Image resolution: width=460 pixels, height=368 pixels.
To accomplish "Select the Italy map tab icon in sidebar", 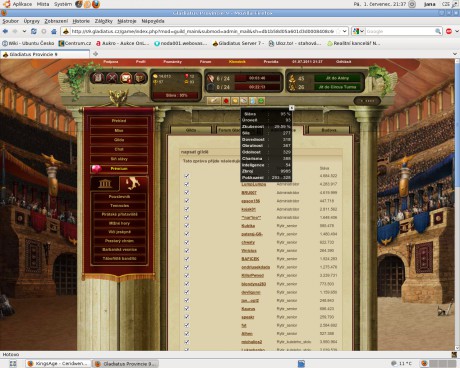I will click(x=133, y=183).
